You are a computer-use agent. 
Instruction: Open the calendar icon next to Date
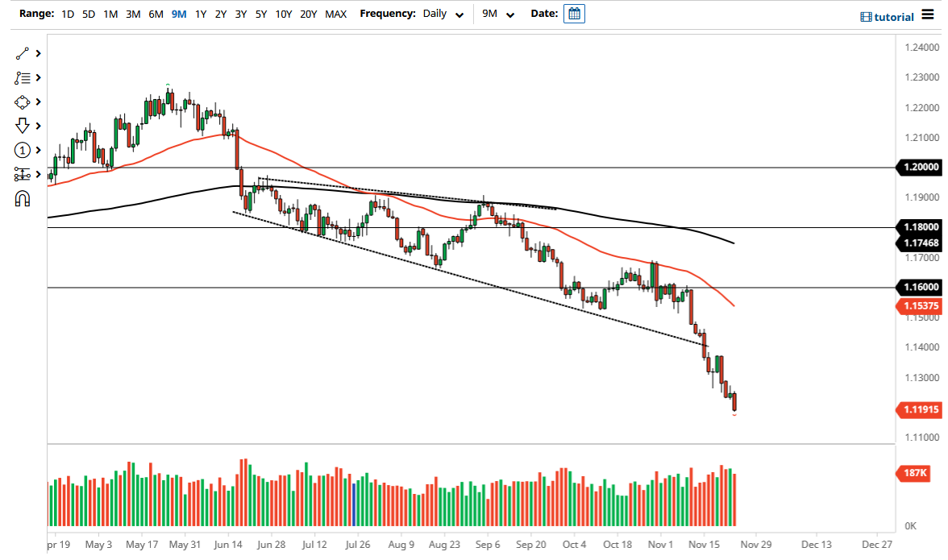click(573, 14)
